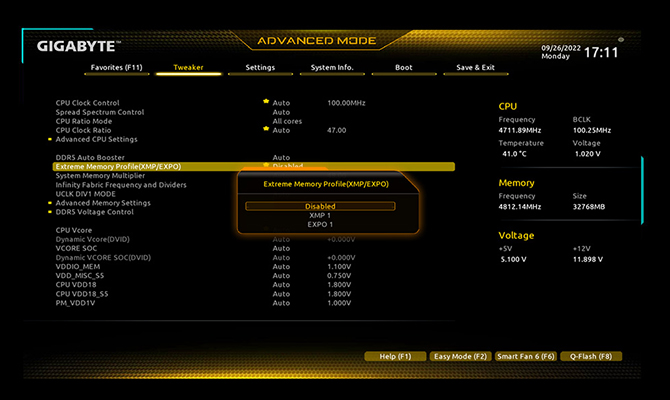
Task: Open the Favorites (F11) tab
Action: 117,68
